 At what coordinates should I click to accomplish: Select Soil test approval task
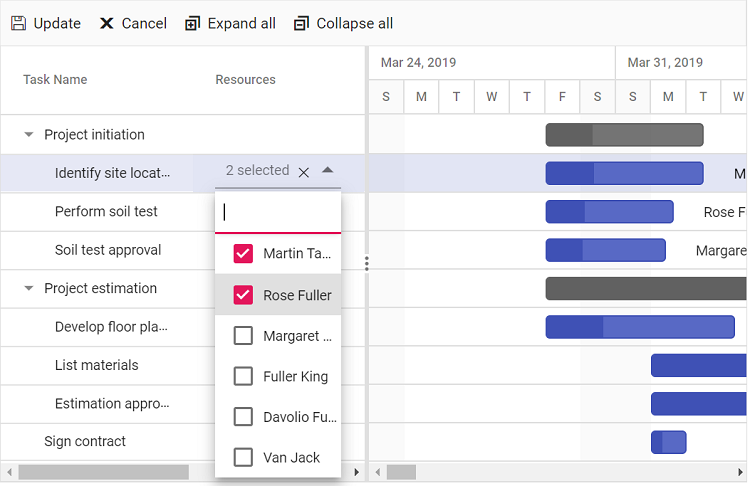(x=108, y=250)
